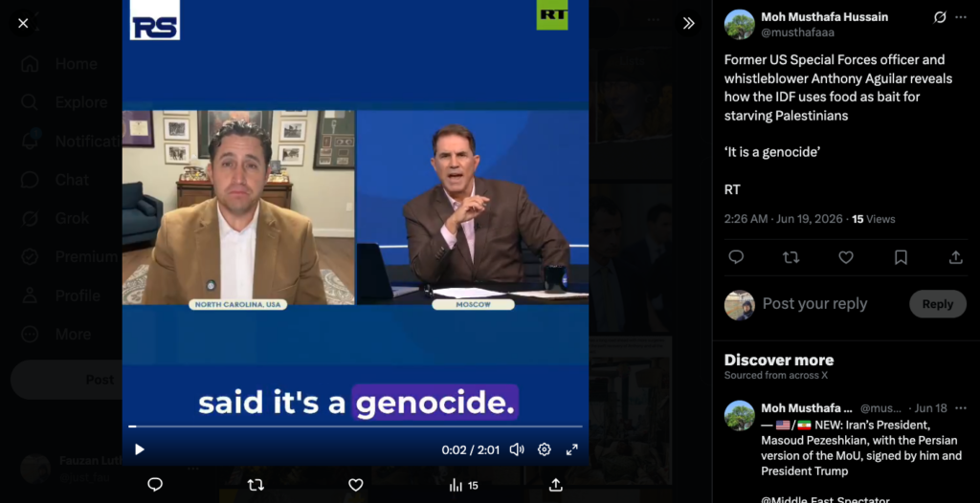Reply icon in the post sidebar

coord(736,257)
